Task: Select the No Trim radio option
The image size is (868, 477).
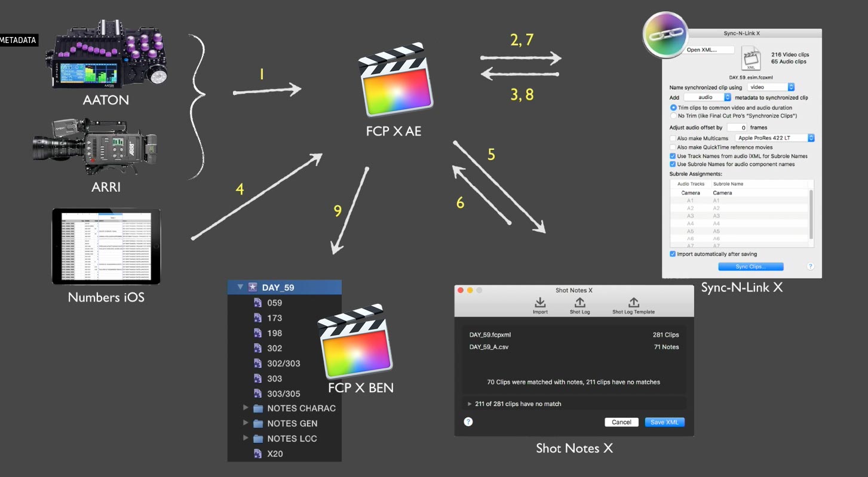Action: click(674, 115)
